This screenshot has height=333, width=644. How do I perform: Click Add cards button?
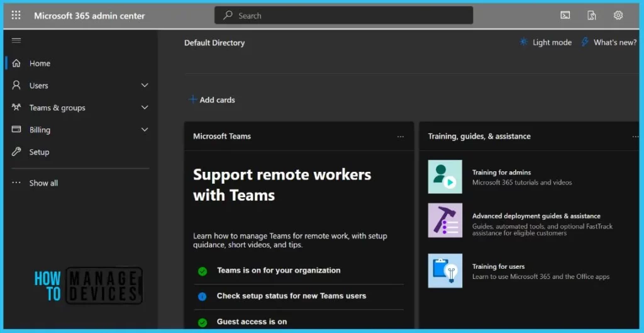click(212, 100)
